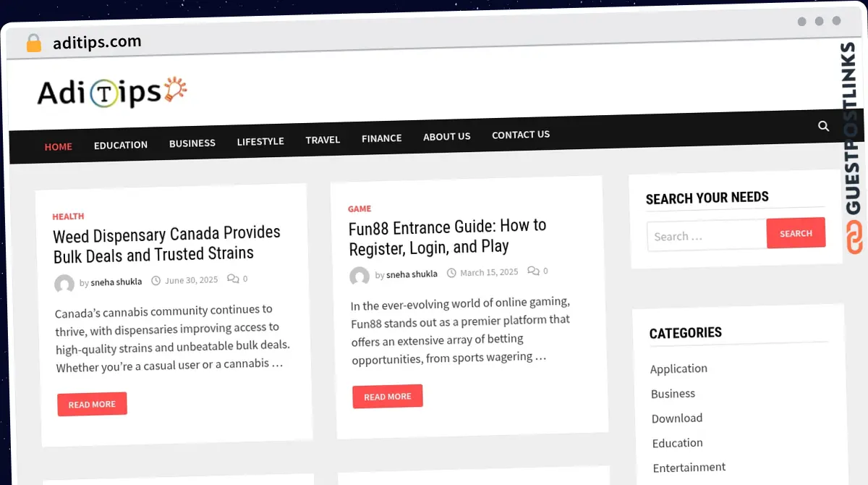The image size is (868, 485).
Task: Click inside the Search text field
Action: (x=707, y=236)
